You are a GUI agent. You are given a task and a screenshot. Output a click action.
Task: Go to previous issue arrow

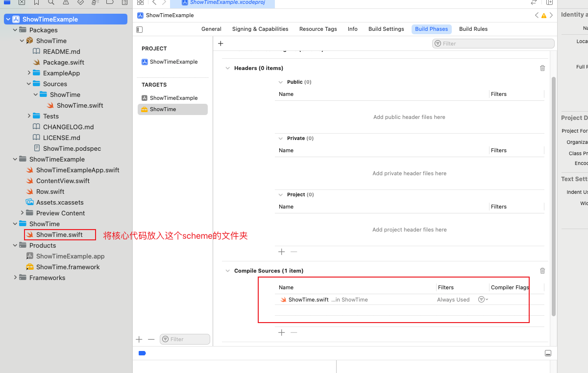(x=537, y=16)
